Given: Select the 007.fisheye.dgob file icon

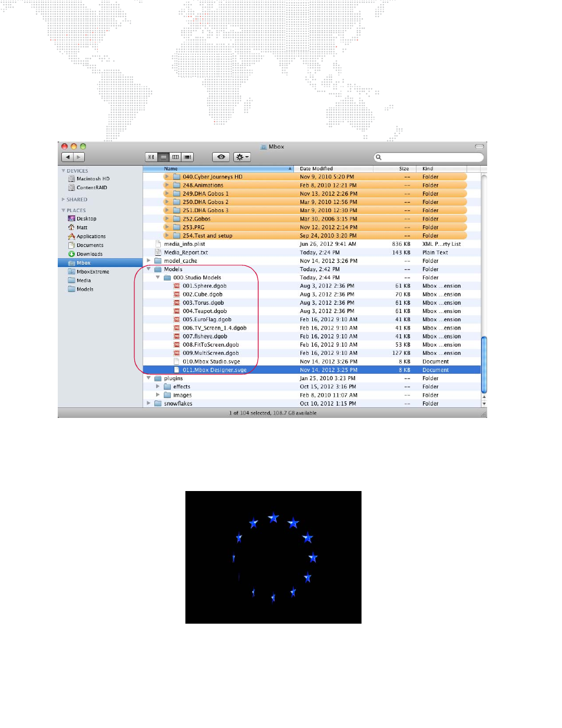Looking at the screenshot, I should coord(177,337).
